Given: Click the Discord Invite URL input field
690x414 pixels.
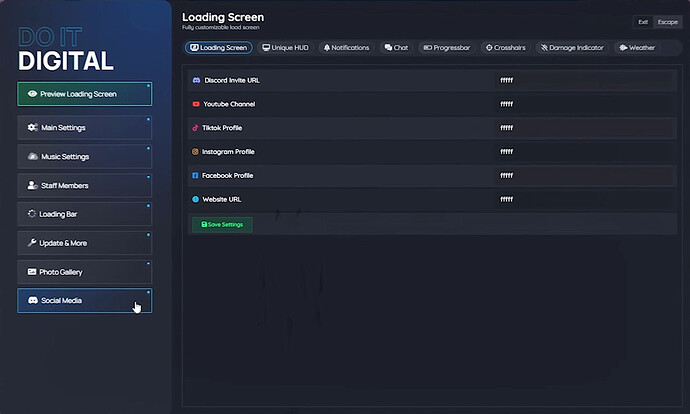Looking at the screenshot, I should (x=585, y=80).
